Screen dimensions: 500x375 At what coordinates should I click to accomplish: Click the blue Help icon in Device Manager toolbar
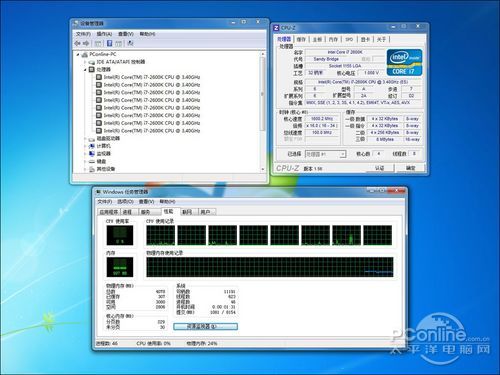point(109,43)
